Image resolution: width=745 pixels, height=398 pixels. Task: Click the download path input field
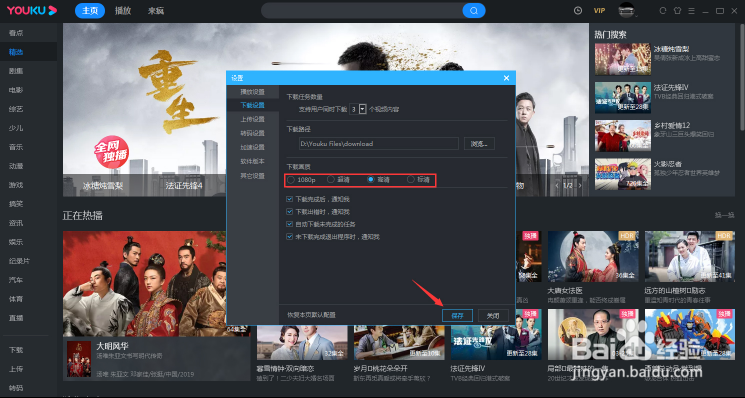379,143
